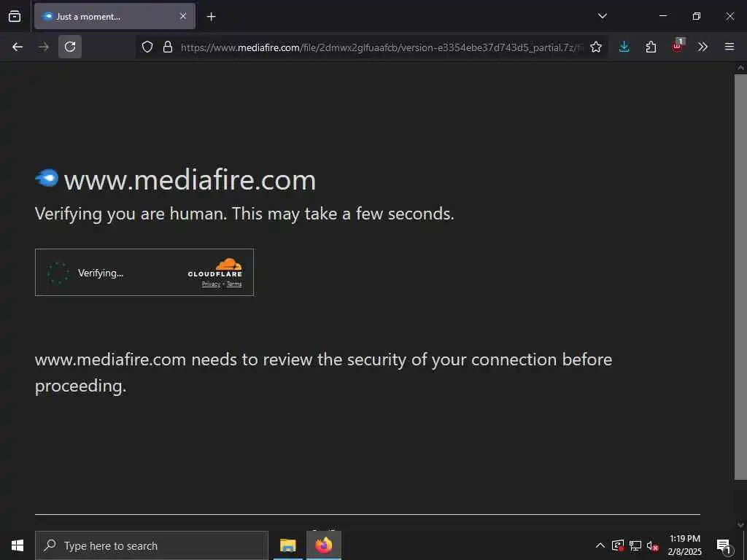This screenshot has height=560, width=747.
Task: Show more tools overflow chevron
Action: 703,47
